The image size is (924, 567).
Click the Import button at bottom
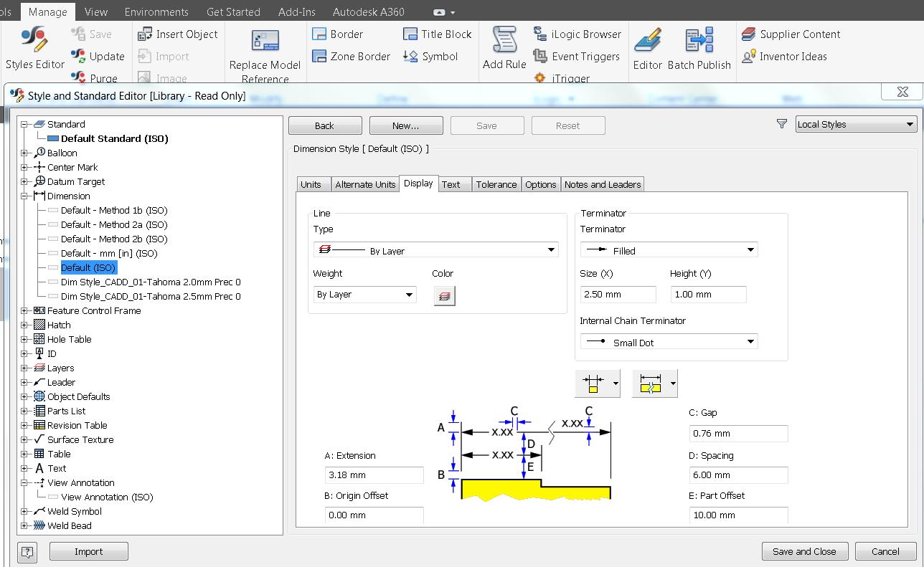[x=89, y=551]
